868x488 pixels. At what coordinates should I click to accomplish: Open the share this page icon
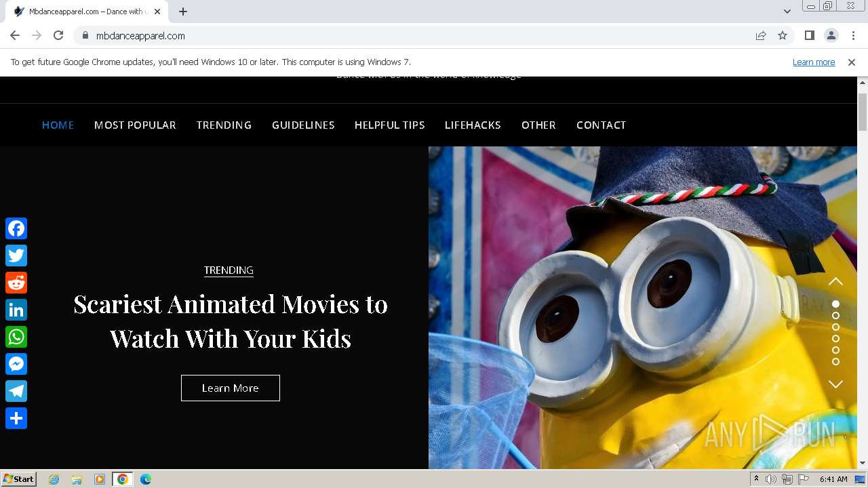click(761, 35)
